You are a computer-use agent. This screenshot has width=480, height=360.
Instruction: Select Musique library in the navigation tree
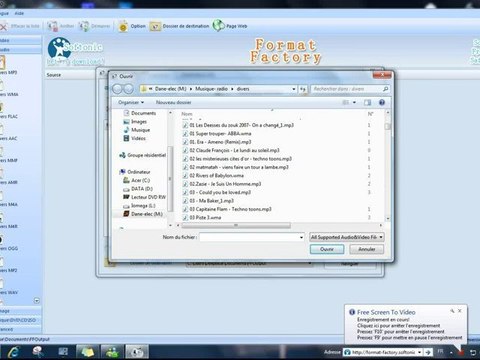(140, 130)
